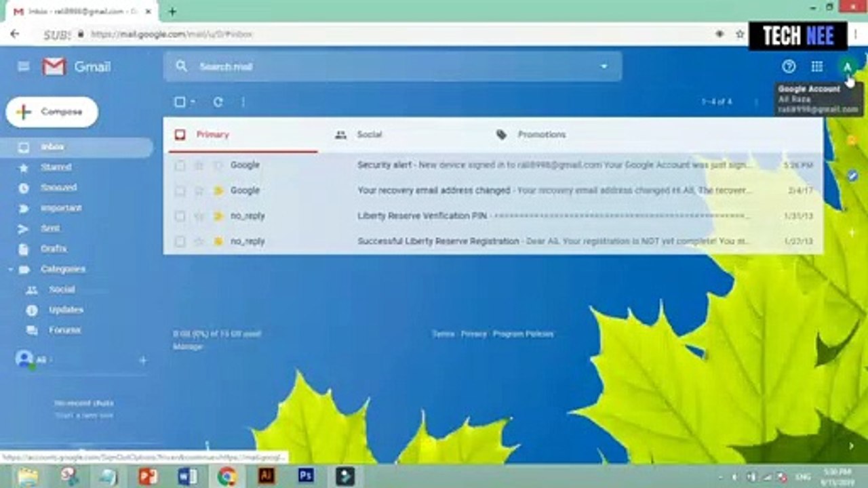Star the Security alert email
The image size is (868, 488).
click(199, 165)
